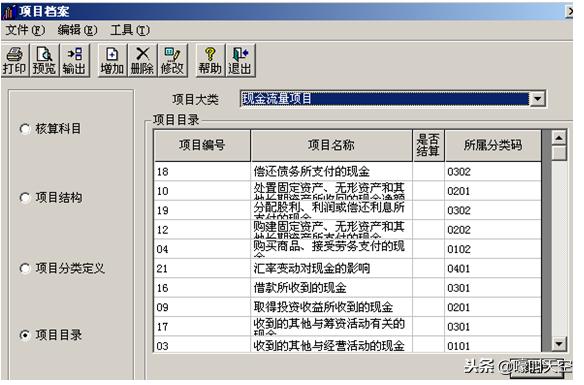Image resolution: width=584 pixels, height=385 pixels.
Task: Click the 输出 (Export) toolbar icon
Action: pyautogui.click(x=74, y=60)
